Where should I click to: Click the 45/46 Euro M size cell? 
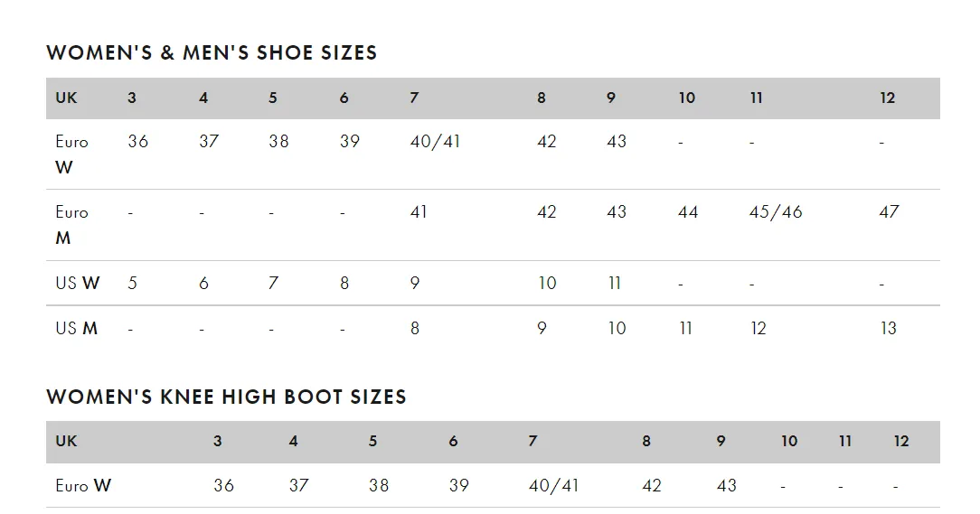coord(776,212)
